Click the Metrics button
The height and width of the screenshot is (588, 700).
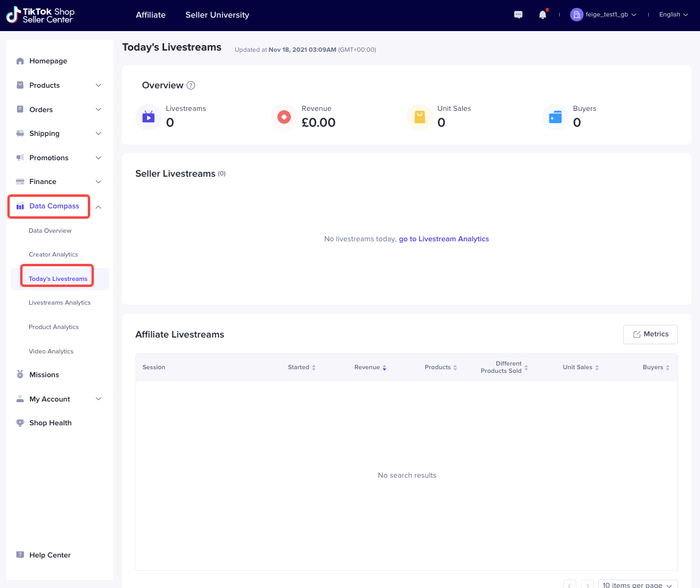tap(650, 334)
